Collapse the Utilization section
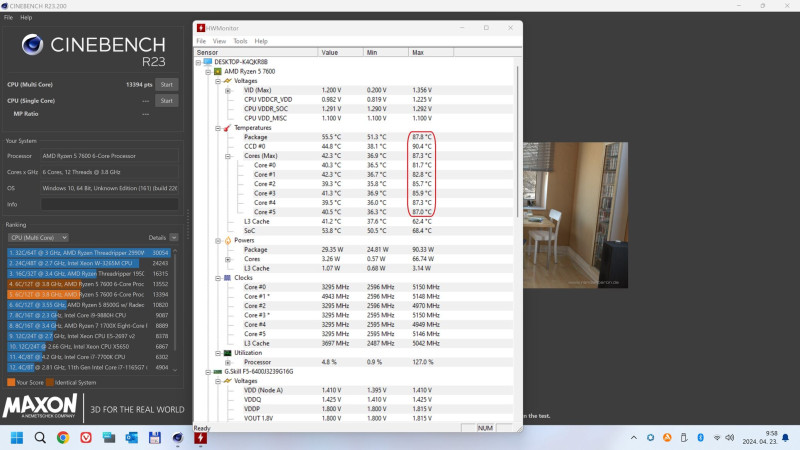This screenshot has height=450, width=800. pos(218,353)
